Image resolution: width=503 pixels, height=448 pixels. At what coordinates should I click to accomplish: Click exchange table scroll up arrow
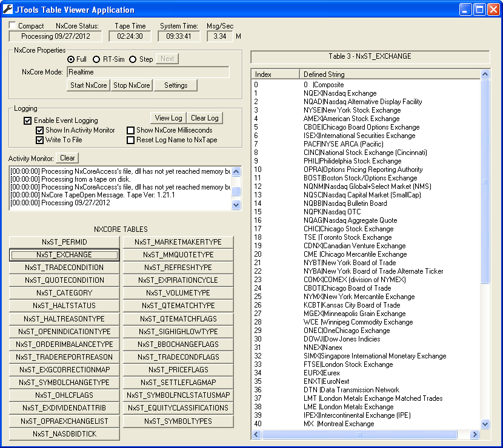pyautogui.click(x=485, y=74)
